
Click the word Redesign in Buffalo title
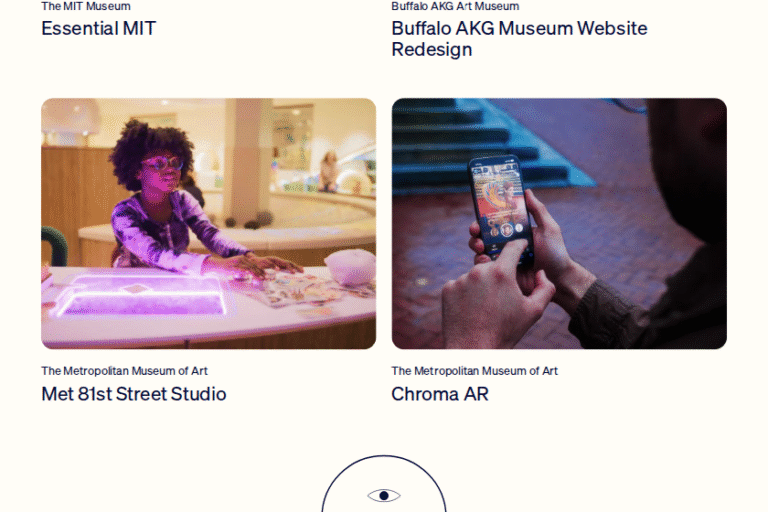[x=432, y=49]
